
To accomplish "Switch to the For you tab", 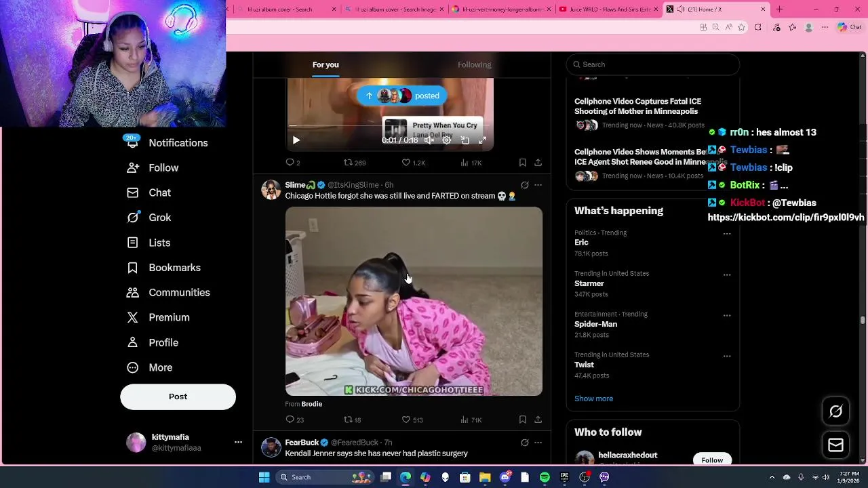I will pyautogui.click(x=325, y=64).
